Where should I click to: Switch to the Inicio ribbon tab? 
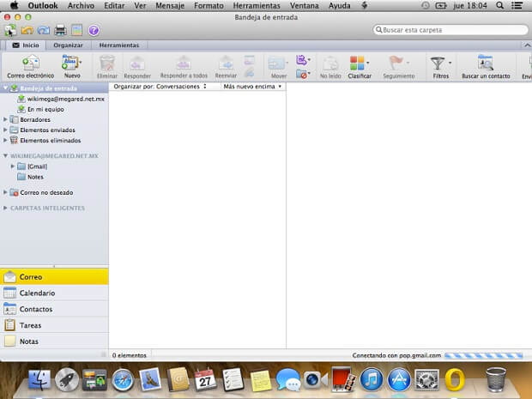(x=26, y=45)
